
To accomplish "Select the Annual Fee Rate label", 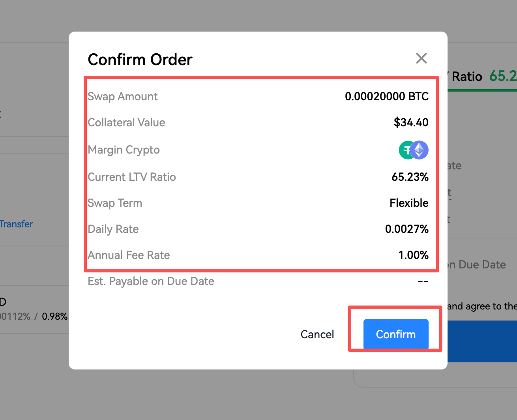I will click(x=129, y=255).
